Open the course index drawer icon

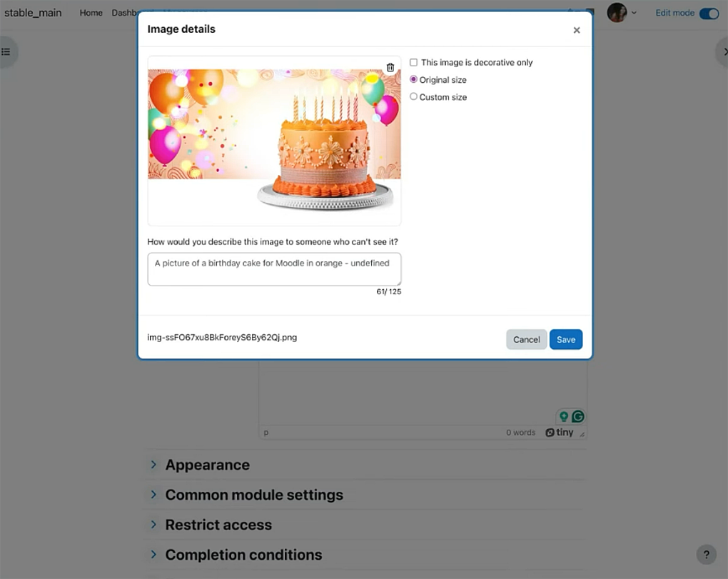click(6, 51)
